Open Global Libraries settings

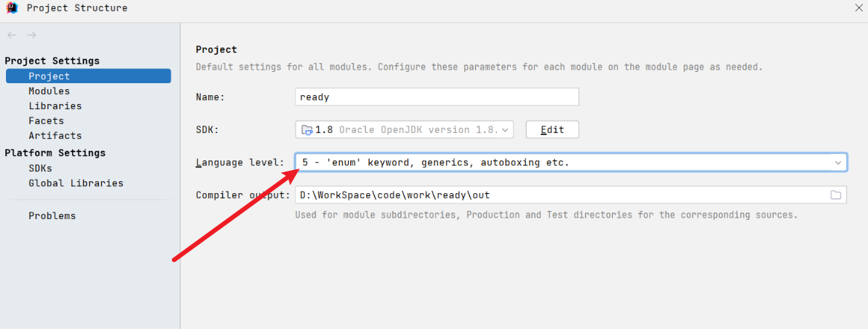point(76,183)
